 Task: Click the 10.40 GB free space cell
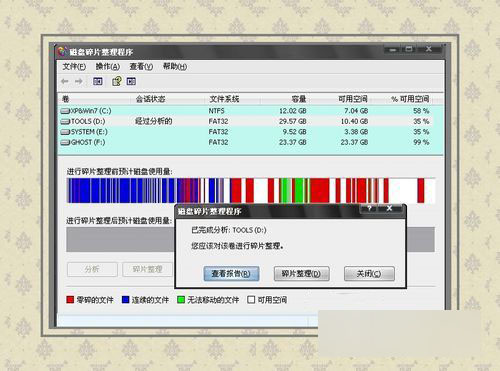coord(354,122)
